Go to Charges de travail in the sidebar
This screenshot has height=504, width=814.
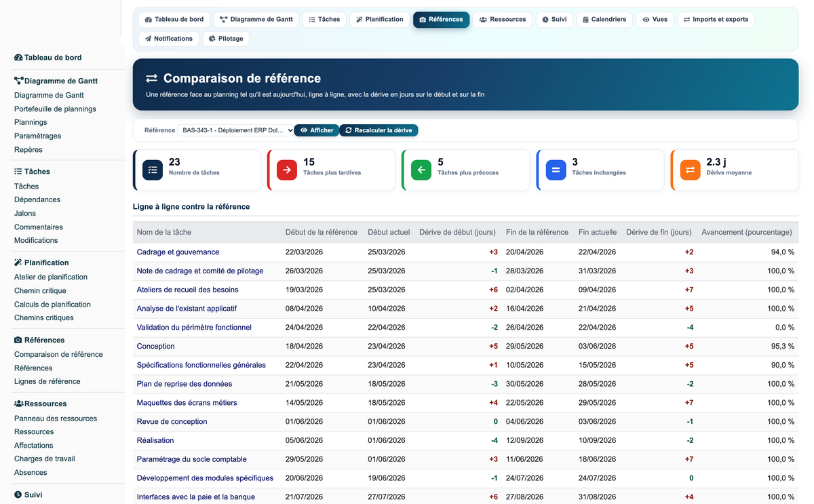click(x=45, y=459)
